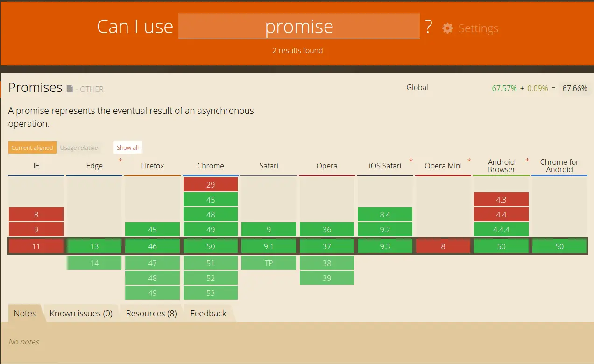Open the Promises feature title link
This screenshot has height=364, width=594.
click(35, 87)
